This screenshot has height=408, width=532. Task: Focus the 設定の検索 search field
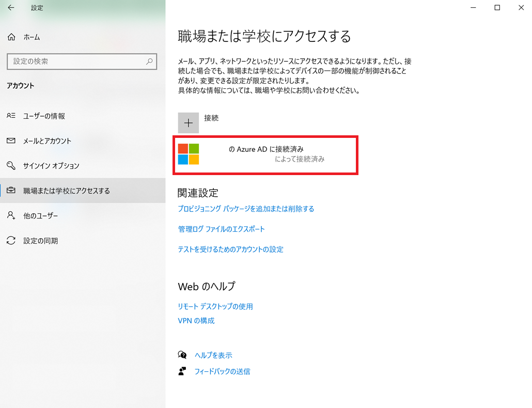(x=82, y=61)
